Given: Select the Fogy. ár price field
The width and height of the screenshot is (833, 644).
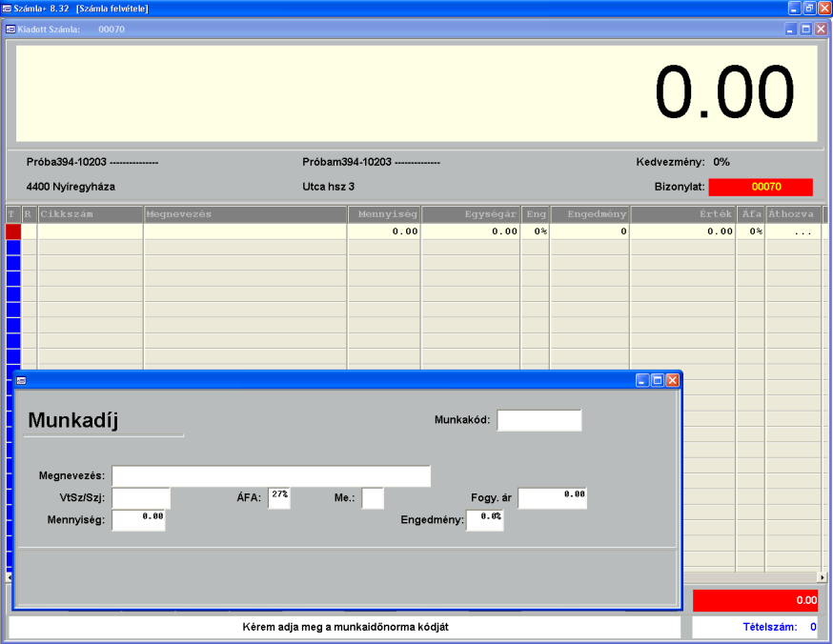Looking at the screenshot, I should pyautogui.click(x=553, y=498).
